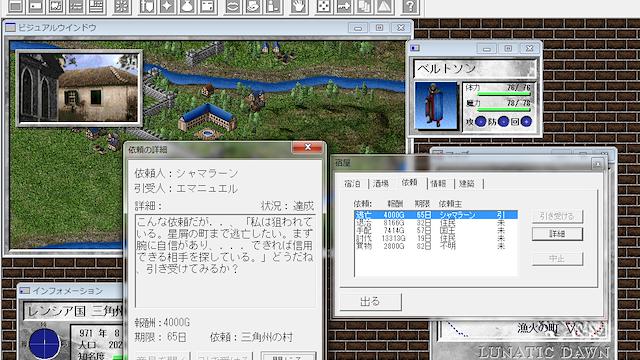Click inside the request details text box
Image resolution: width=640 pixels, height=360 pixels.
(x=225, y=261)
